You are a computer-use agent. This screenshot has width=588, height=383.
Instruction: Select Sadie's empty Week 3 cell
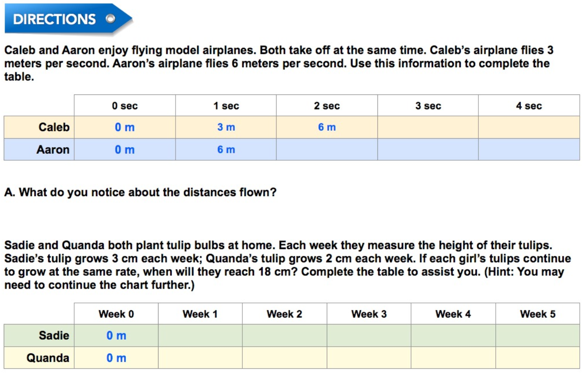point(369,336)
